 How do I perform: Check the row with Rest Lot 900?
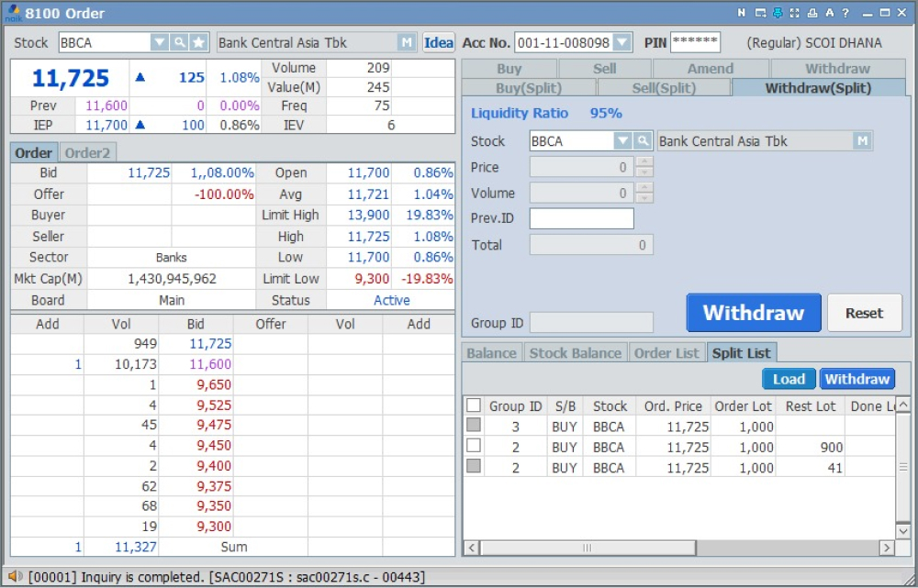tap(474, 447)
